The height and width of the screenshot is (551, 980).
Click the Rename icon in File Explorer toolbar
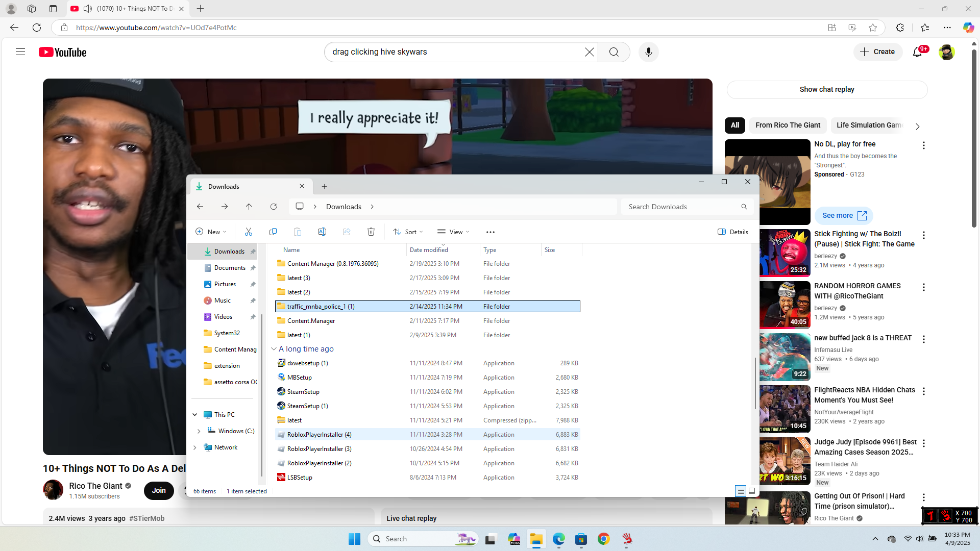322,232
